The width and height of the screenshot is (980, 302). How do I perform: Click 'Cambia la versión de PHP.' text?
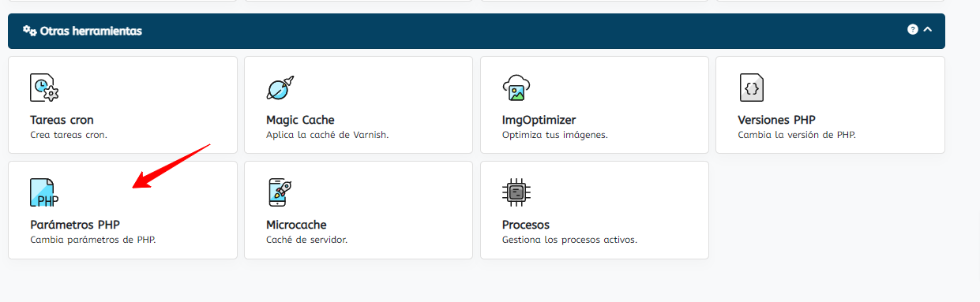(797, 135)
